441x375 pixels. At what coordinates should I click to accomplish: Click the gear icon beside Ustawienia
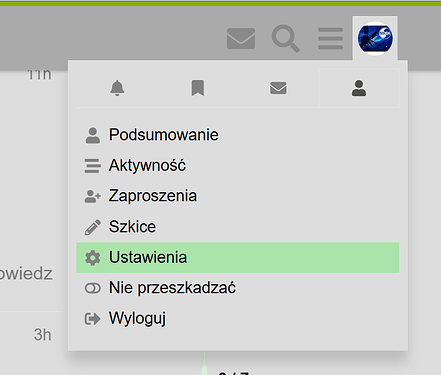click(92, 258)
